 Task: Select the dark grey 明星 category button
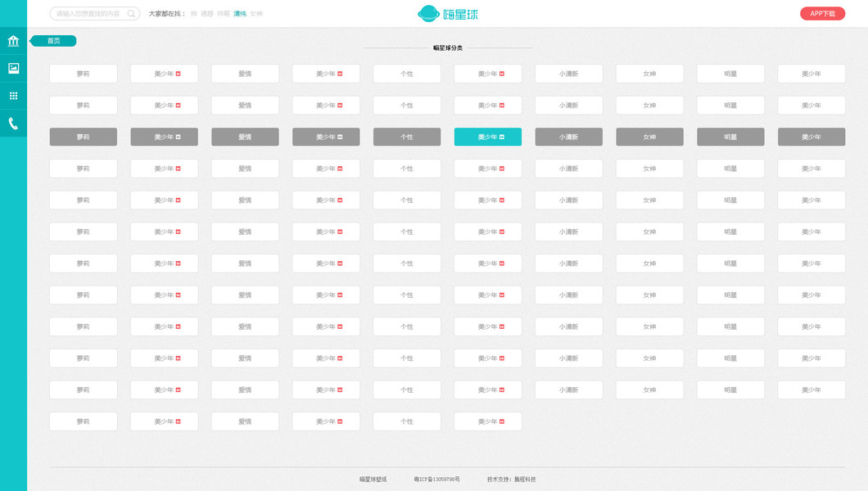pos(730,137)
